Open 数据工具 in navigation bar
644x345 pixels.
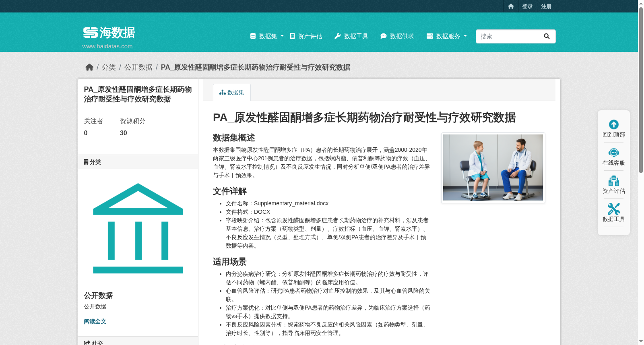pos(351,36)
